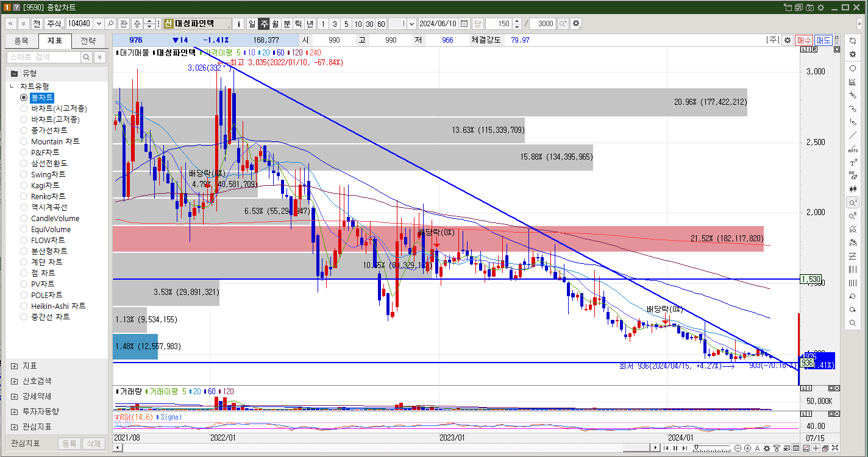Select the 월 monthly period button
The height and width of the screenshot is (457, 868).
coord(275,23)
